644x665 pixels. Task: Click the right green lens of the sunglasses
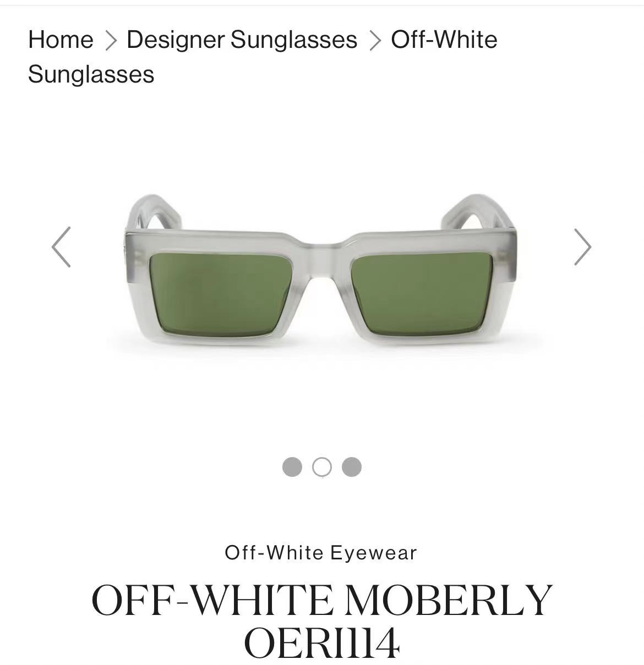[422, 293]
